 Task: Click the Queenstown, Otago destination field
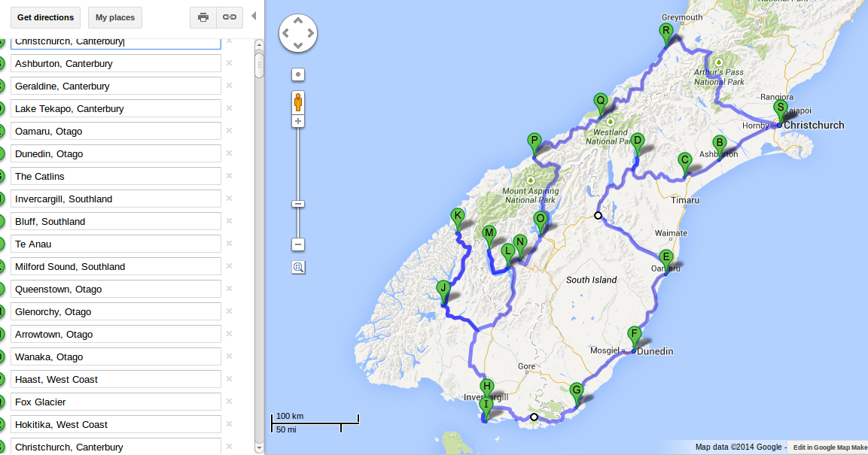coord(116,289)
